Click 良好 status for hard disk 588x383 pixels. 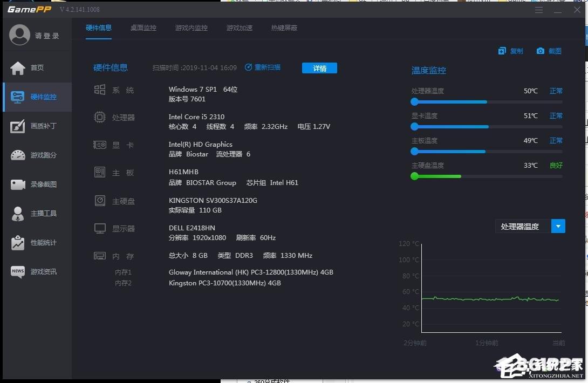556,165
